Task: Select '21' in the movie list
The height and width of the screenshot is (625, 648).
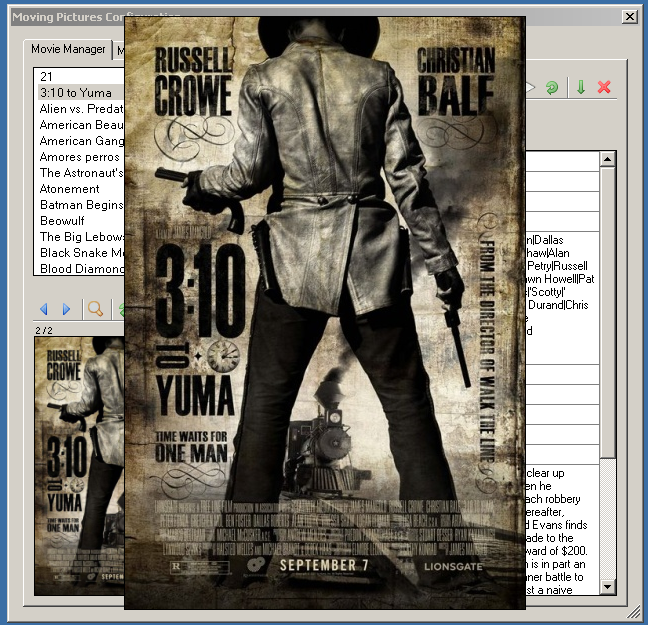Action: [x=47, y=77]
